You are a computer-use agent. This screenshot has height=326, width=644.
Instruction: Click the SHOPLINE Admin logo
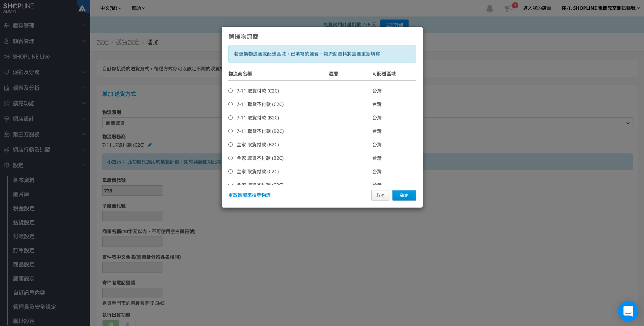pos(18,8)
